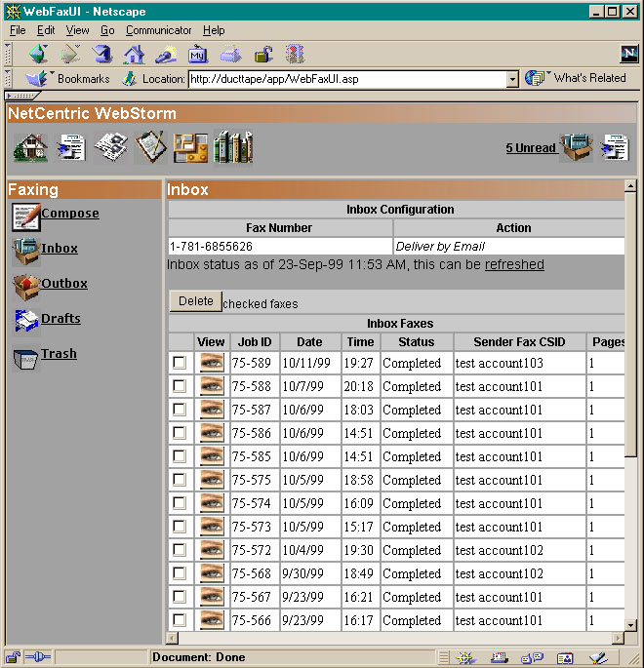Open the Outbox box icon

(x=25, y=286)
